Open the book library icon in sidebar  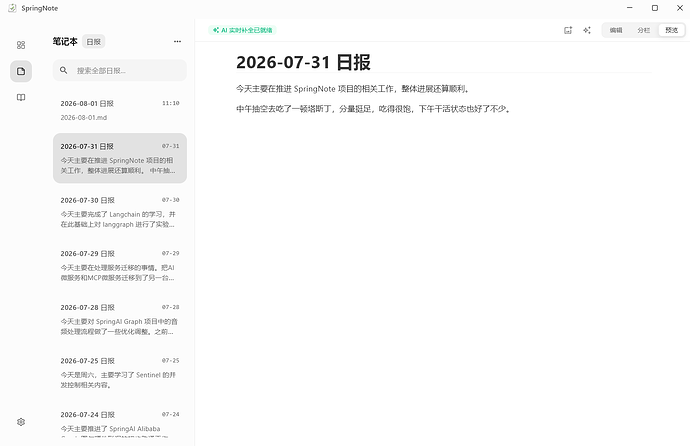(x=21, y=98)
